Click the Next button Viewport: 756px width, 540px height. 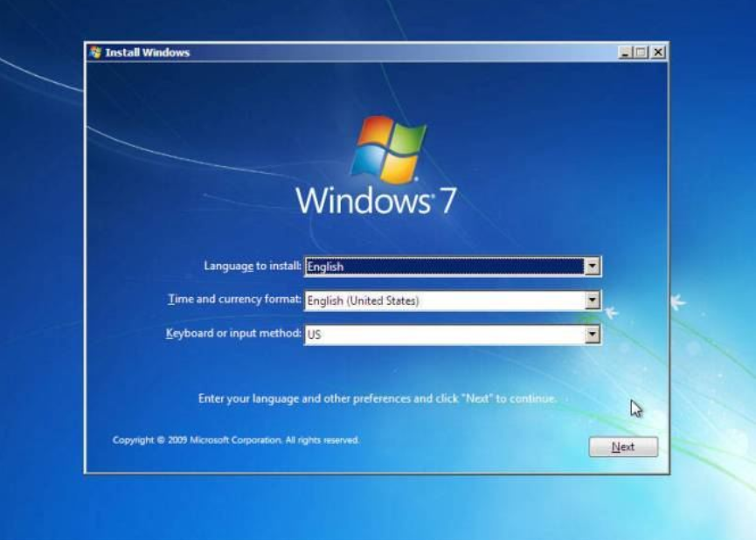pos(623,447)
